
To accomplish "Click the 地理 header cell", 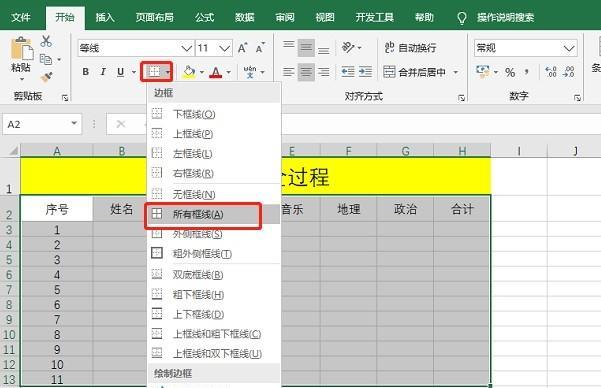I will [x=348, y=209].
